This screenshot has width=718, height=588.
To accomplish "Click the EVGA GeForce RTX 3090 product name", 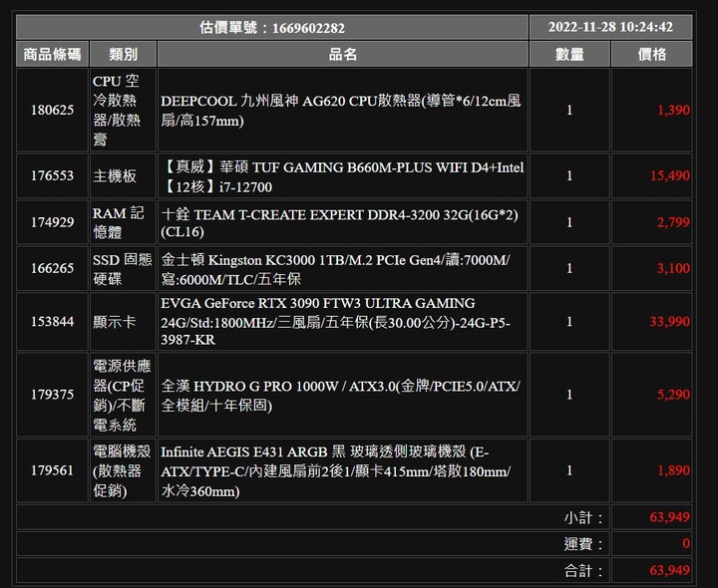I will pyautogui.click(x=335, y=322).
